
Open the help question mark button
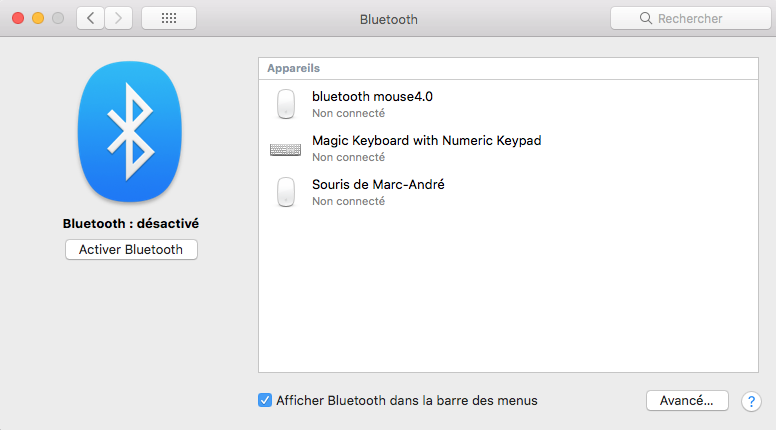(751, 401)
